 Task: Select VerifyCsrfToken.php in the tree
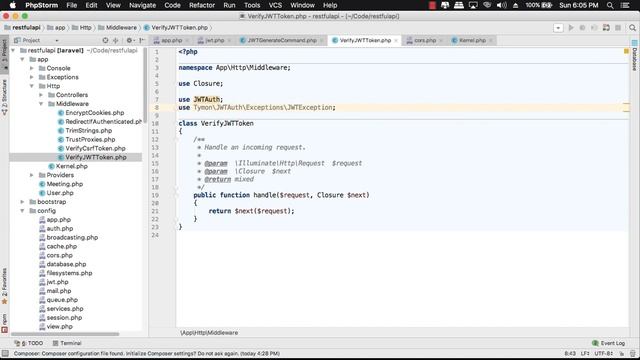click(95, 149)
